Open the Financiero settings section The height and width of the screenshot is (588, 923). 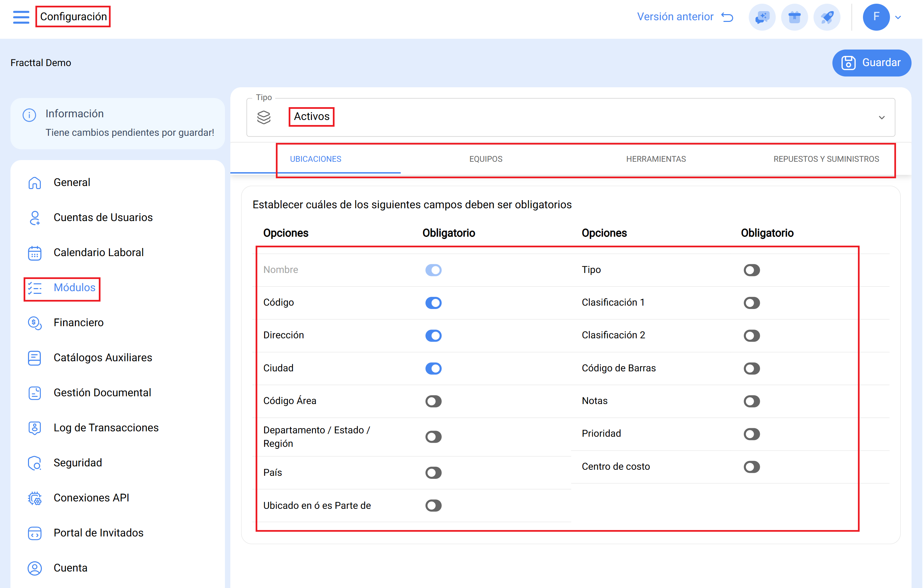79,322
